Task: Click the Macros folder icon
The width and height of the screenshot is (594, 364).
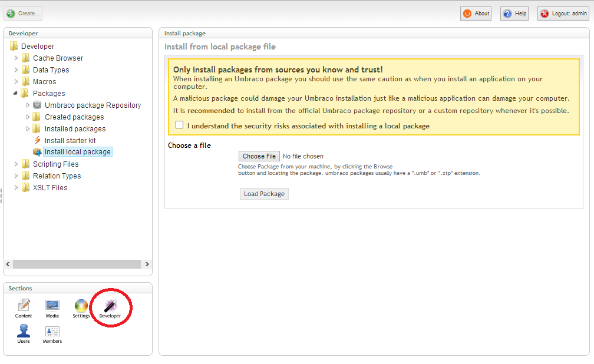Action: [x=26, y=81]
